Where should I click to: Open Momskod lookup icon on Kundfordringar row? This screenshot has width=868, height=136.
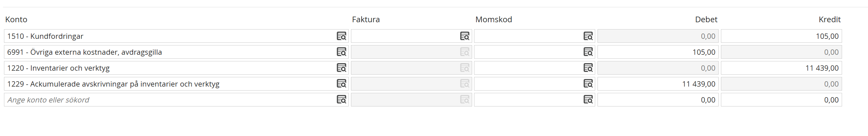pos(588,36)
